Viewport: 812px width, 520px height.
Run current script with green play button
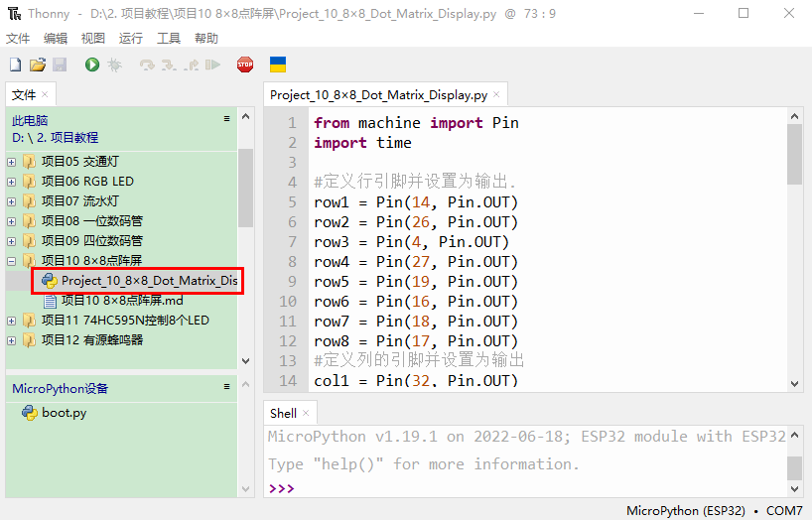tap(92, 65)
